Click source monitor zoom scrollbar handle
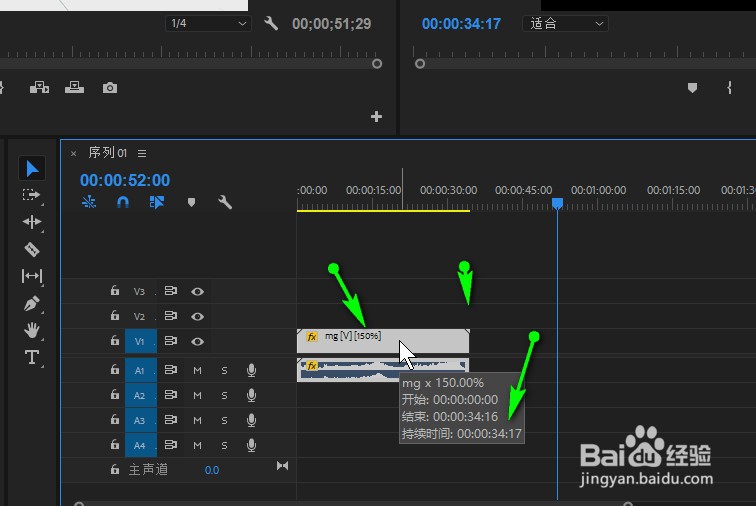Viewport: 756px width, 506px height. coord(377,64)
